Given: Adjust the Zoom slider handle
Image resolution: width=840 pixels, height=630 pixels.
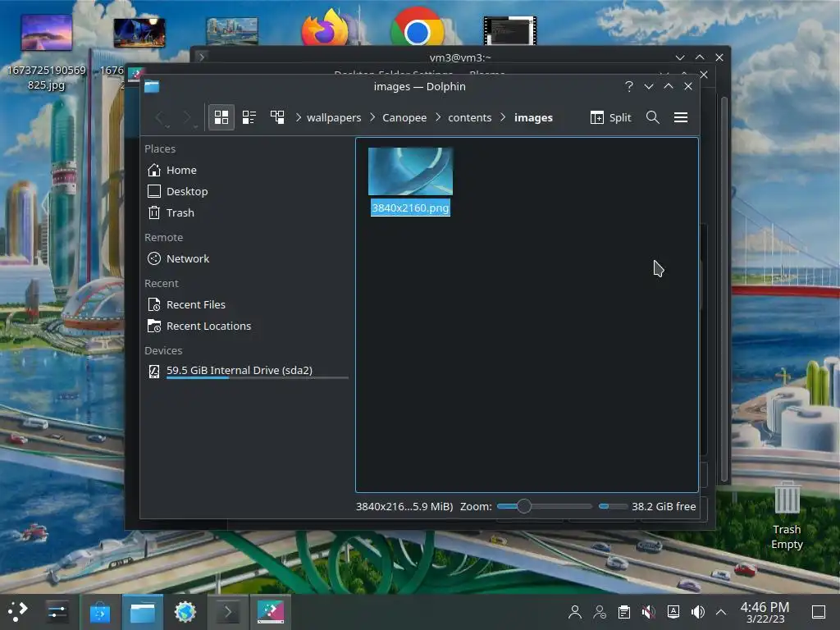Looking at the screenshot, I should pyautogui.click(x=524, y=506).
